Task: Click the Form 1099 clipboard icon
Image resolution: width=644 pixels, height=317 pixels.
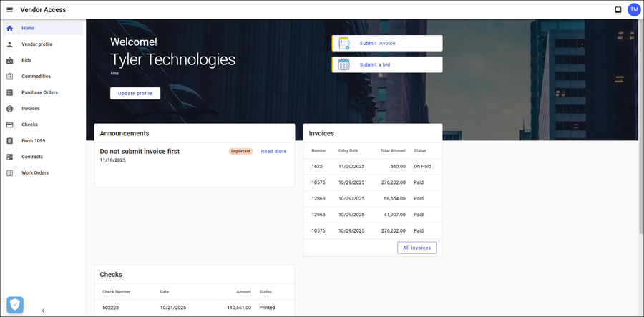Action: [x=10, y=141]
